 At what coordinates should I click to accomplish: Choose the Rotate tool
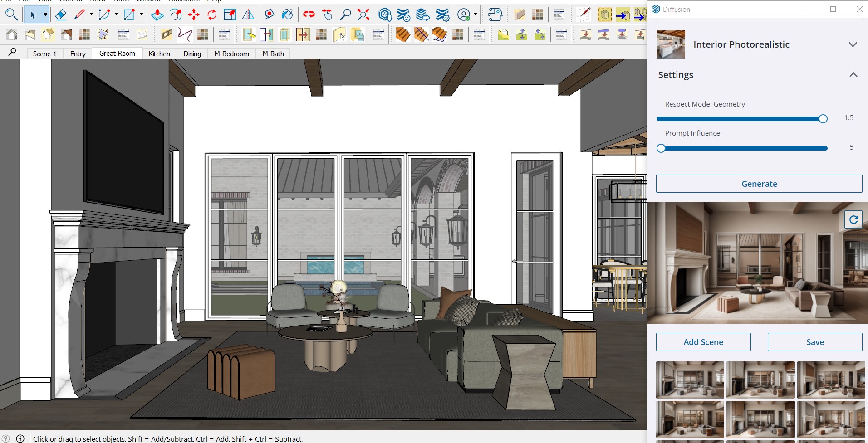212,15
